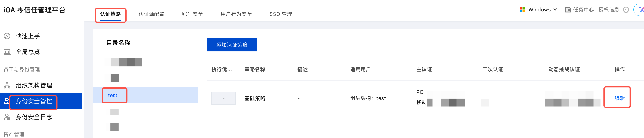644x138 pixels.
Task: Open the AI assistant sparkle button
Action: coord(640,10)
